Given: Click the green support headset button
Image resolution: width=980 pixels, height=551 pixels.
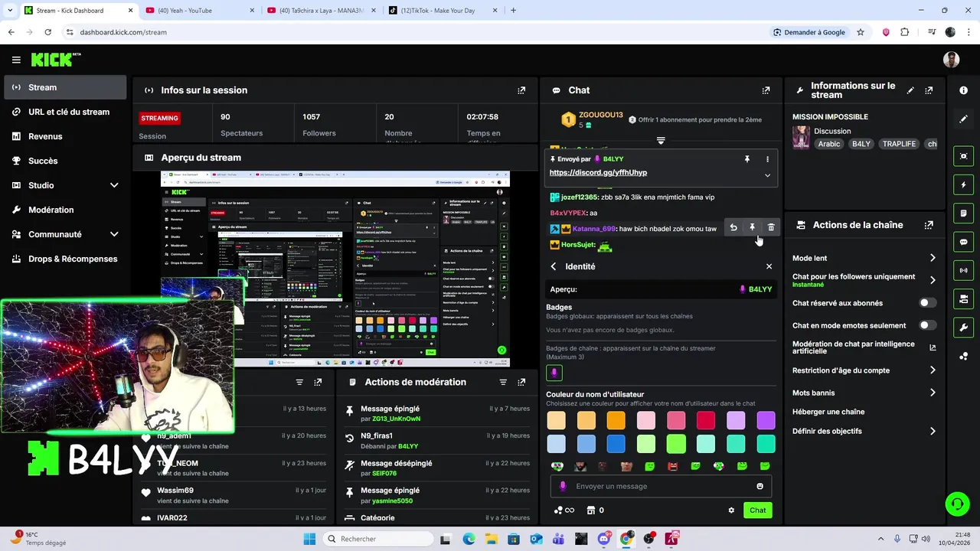Looking at the screenshot, I should (957, 504).
